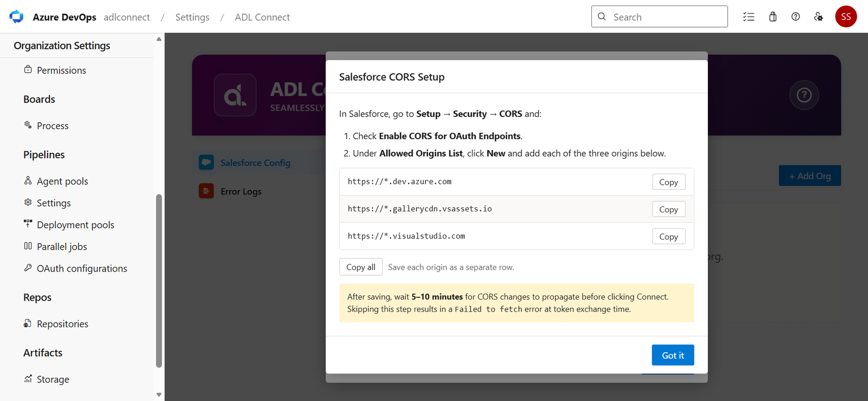Click the Storage chart icon

click(x=28, y=378)
